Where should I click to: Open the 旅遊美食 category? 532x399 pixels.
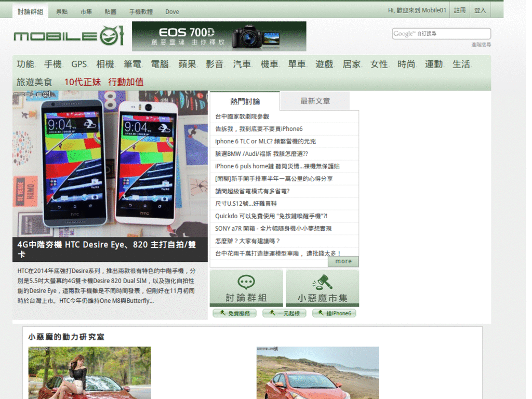pyautogui.click(x=34, y=82)
